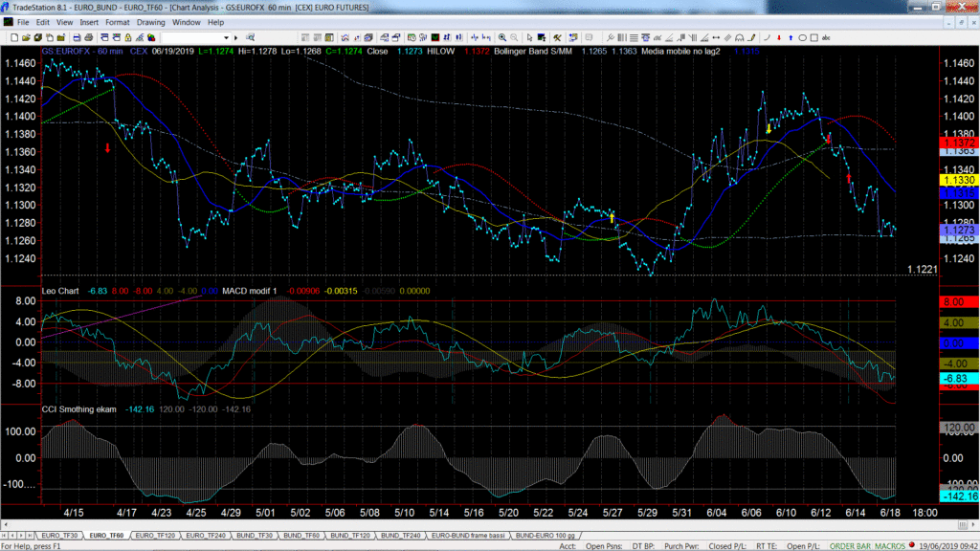Switch to EURO-BUND frame bassi tab
The height and width of the screenshot is (551, 980).
click(x=467, y=536)
